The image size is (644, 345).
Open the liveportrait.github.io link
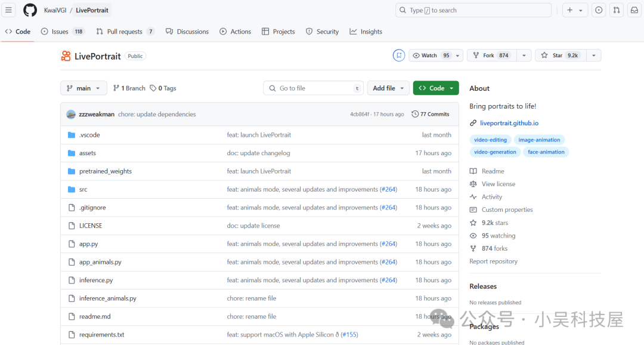click(509, 123)
